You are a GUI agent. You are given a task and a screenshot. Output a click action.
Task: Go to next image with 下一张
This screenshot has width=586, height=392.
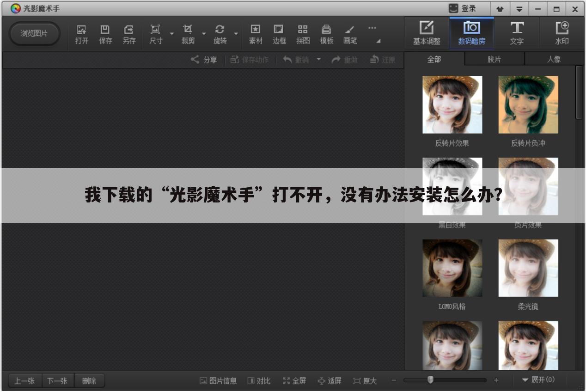coord(57,381)
